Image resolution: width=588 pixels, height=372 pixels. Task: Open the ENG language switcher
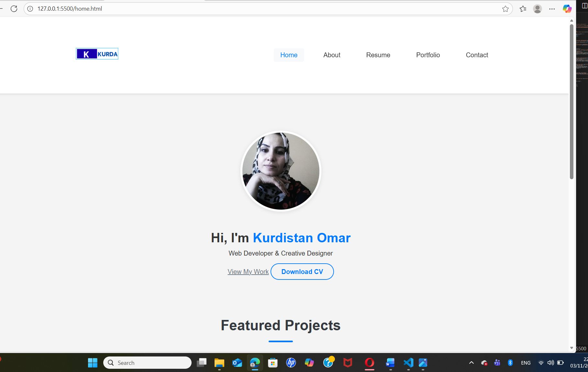tap(526, 363)
